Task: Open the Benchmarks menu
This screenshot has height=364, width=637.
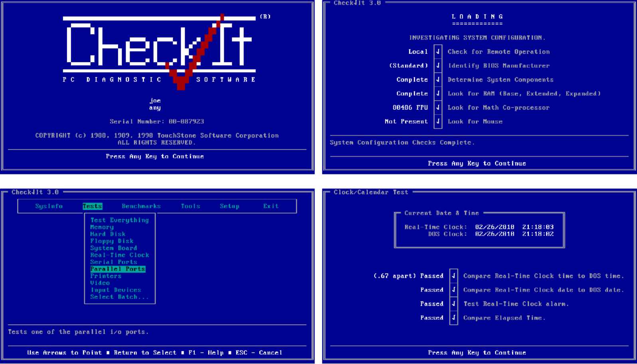Action: [x=141, y=206]
